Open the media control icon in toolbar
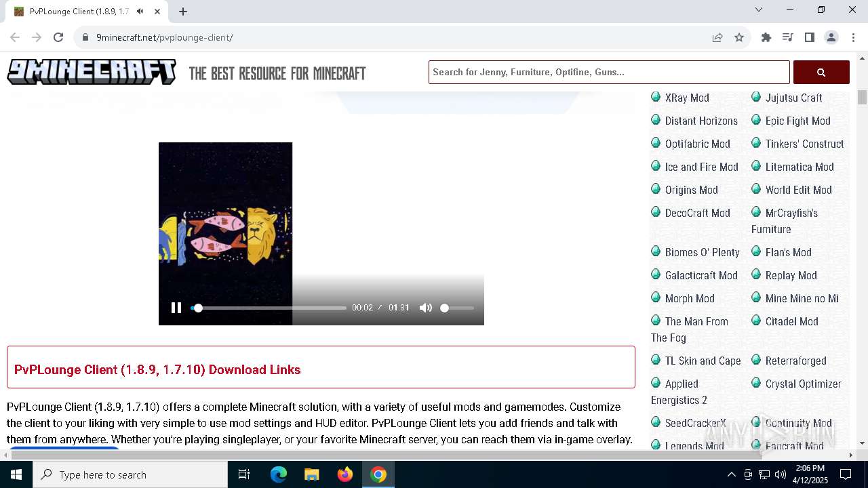Viewport: 868px width, 488px height. (x=788, y=37)
